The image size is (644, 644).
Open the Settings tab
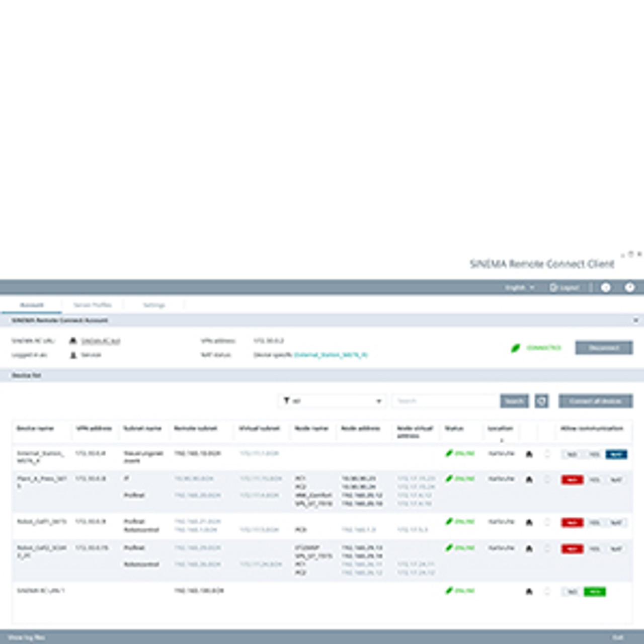[x=154, y=305]
